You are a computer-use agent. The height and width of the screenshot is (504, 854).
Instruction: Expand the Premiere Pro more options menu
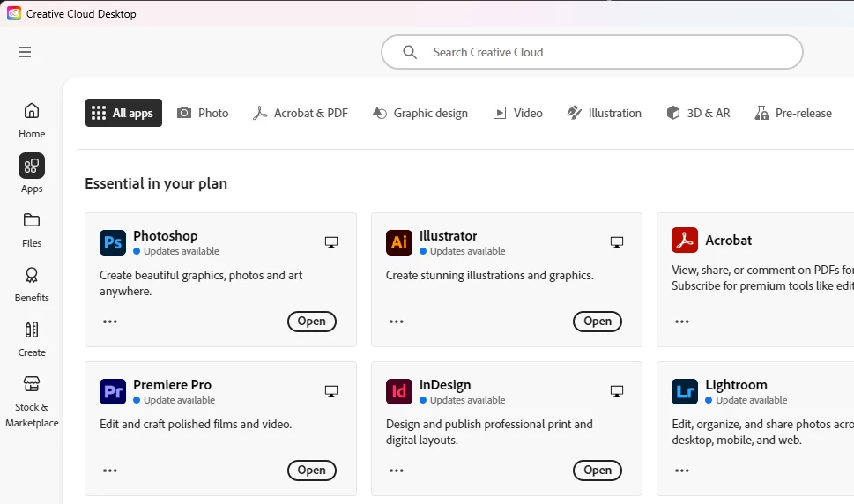110,471
